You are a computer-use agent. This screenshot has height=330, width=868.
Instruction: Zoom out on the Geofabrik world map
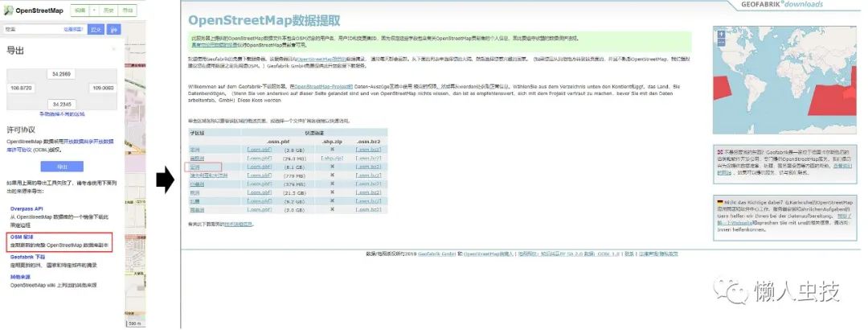pyautogui.click(x=721, y=42)
